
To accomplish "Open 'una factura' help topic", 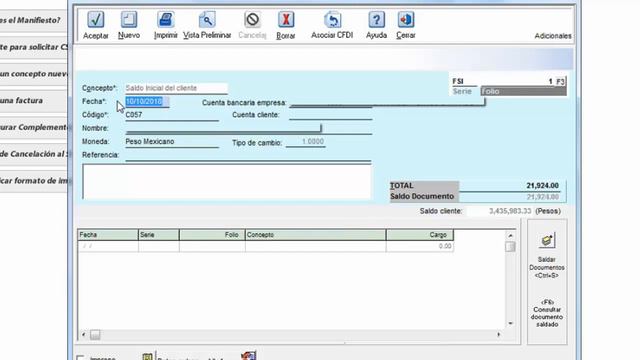I will pyautogui.click(x=33, y=101).
